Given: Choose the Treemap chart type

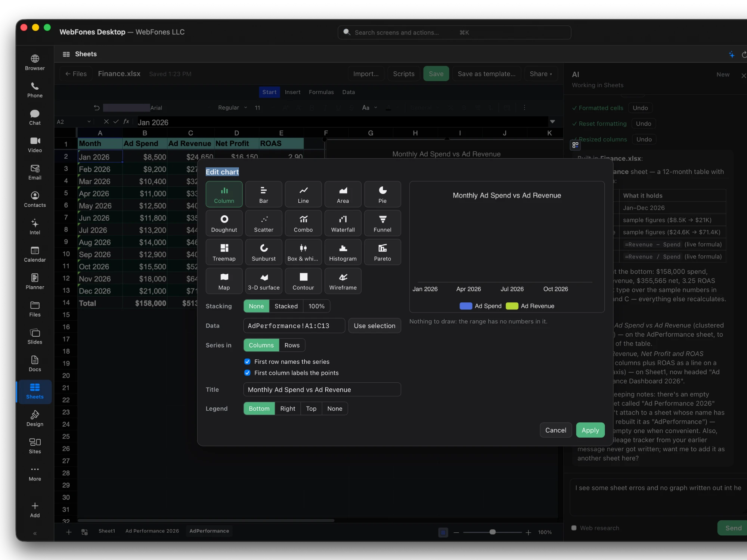Looking at the screenshot, I should tap(224, 252).
